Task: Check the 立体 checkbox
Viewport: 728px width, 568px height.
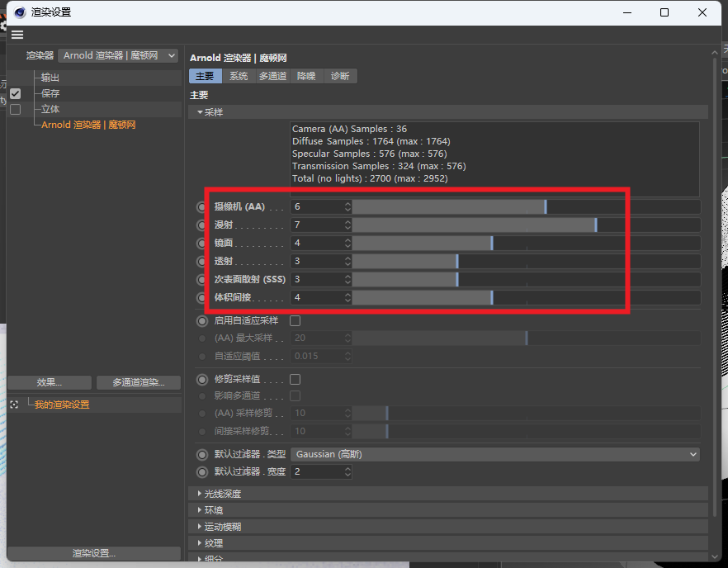Action: tap(16, 109)
